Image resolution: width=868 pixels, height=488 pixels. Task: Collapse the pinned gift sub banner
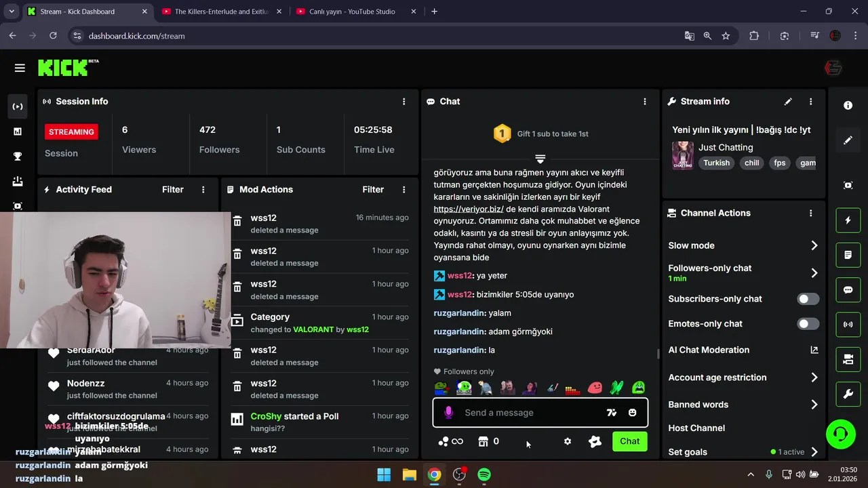click(x=540, y=159)
